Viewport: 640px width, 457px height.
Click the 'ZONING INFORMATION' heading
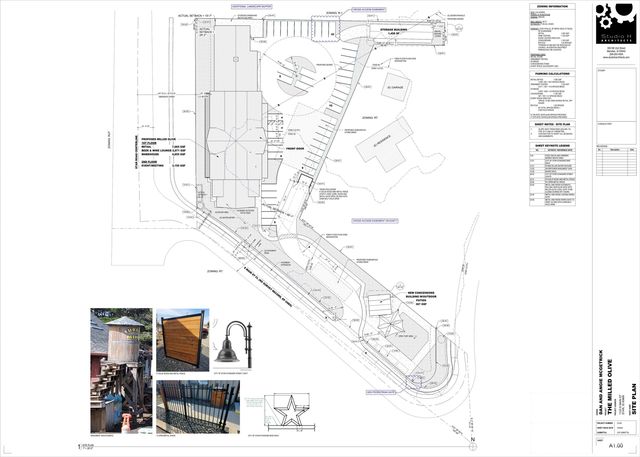[552, 7]
